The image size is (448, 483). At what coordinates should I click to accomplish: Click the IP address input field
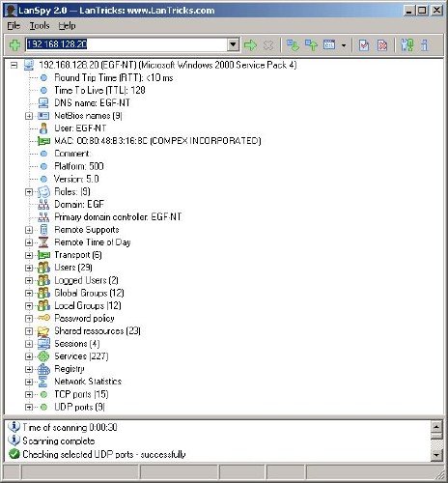[x=126, y=44]
